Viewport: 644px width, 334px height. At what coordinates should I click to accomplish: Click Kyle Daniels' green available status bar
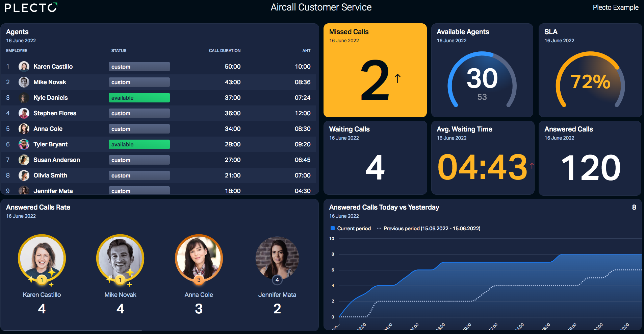tap(139, 98)
